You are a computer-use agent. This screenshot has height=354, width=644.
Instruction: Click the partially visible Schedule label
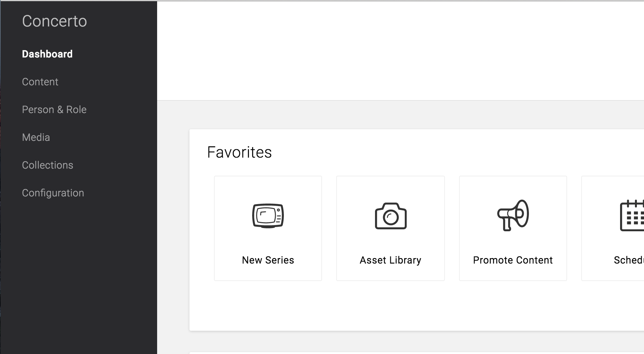pyautogui.click(x=628, y=260)
